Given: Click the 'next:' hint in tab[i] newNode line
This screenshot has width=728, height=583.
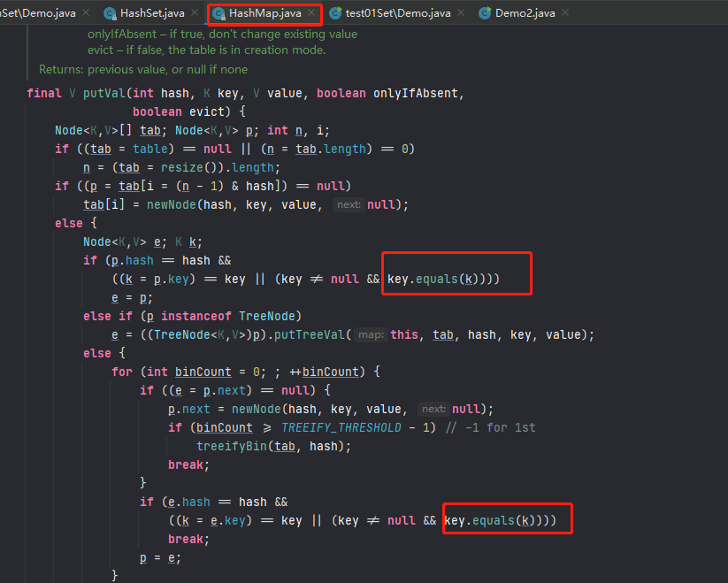Looking at the screenshot, I should click(x=349, y=204).
